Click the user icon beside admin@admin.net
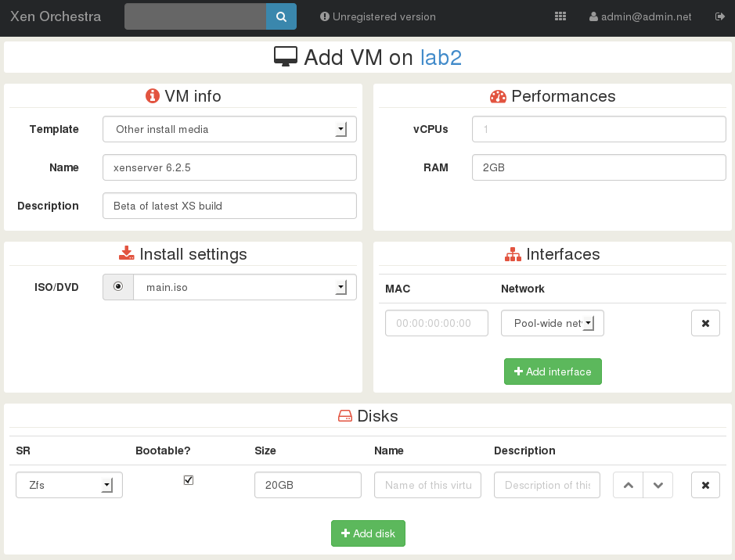This screenshot has width=735, height=560. 593,16
